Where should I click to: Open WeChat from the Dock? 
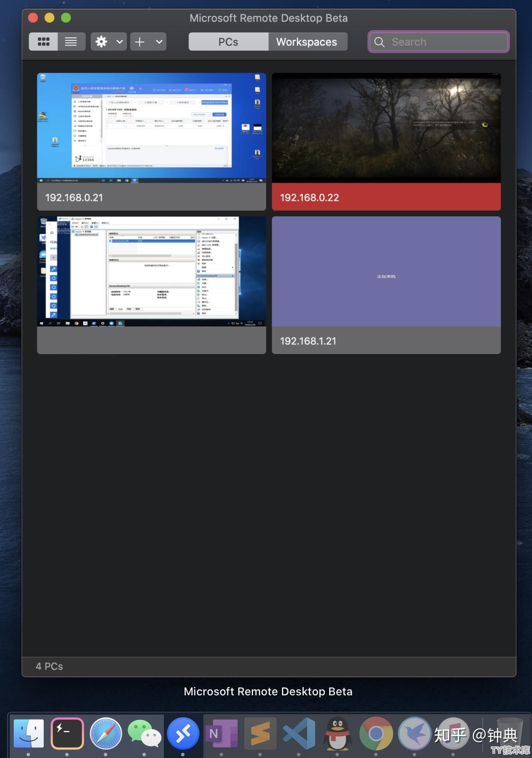pyautogui.click(x=144, y=734)
